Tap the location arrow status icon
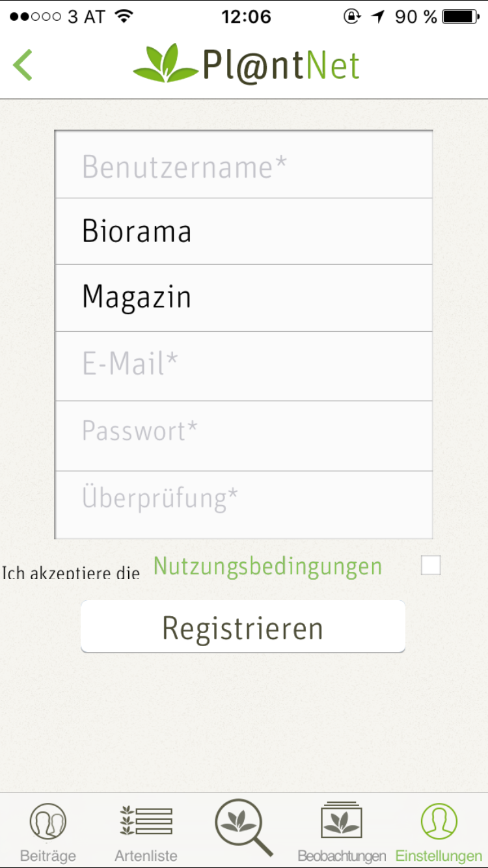488x868 pixels. tap(378, 17)
